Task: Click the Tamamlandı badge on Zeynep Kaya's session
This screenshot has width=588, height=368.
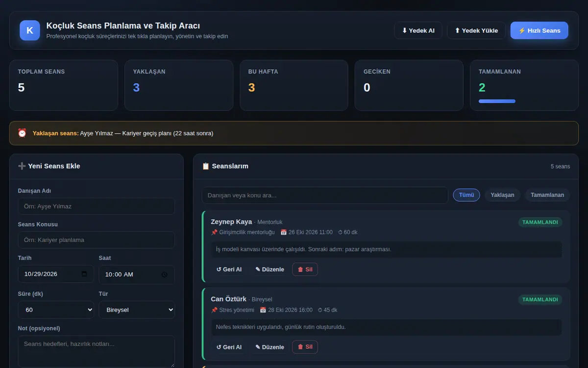Action: pos(540,222)
